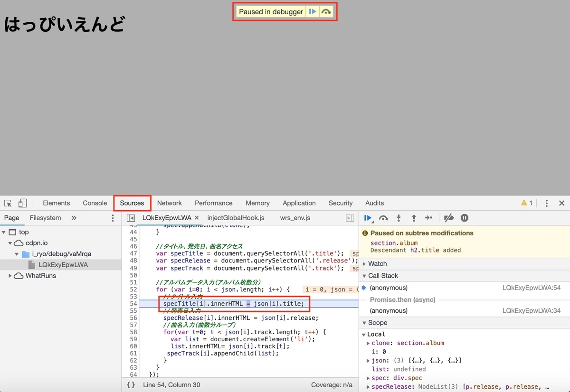Click the Coverage: n/a status text
Viewport: 570px width, 392px height.
point(332,385)
